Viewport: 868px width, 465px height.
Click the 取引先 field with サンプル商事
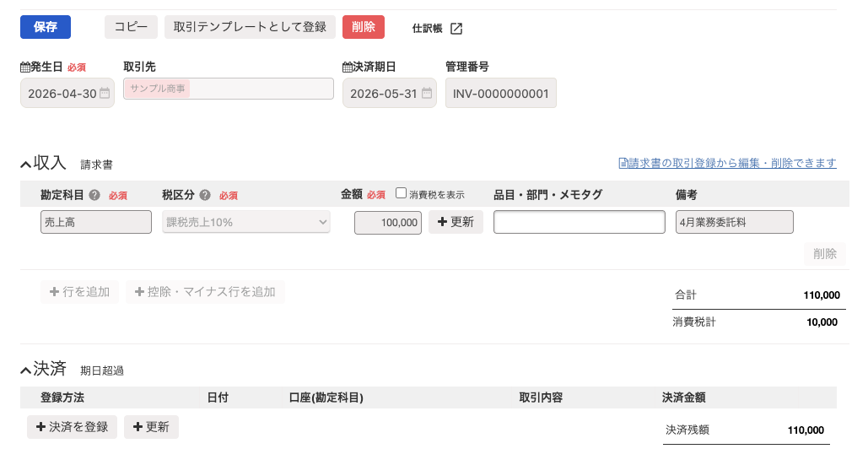[229, 89]
